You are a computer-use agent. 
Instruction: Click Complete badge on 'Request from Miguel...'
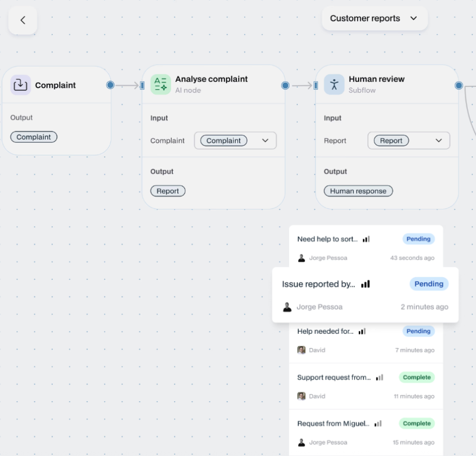tap(417, 423)
